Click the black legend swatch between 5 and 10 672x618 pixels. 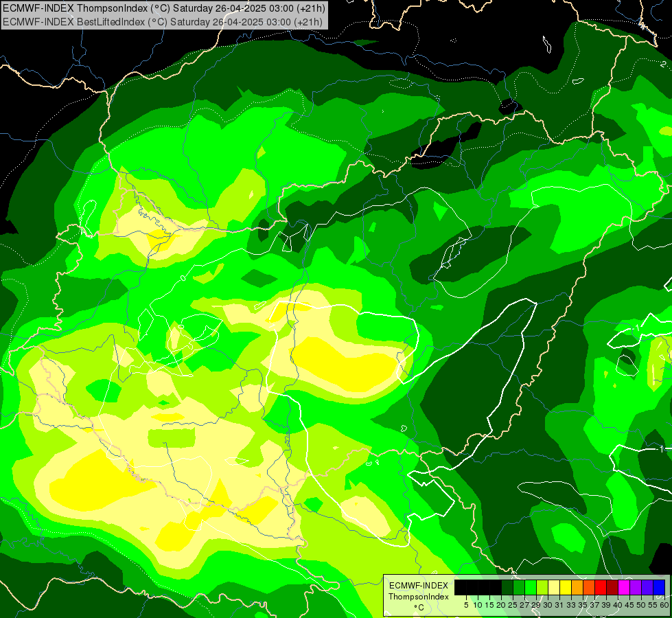pos(472,587)
